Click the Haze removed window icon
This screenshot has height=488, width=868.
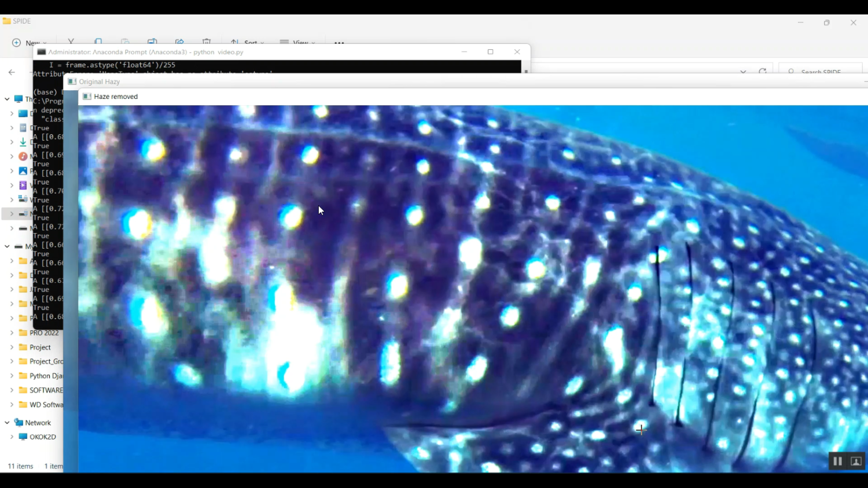coord(87,97)
